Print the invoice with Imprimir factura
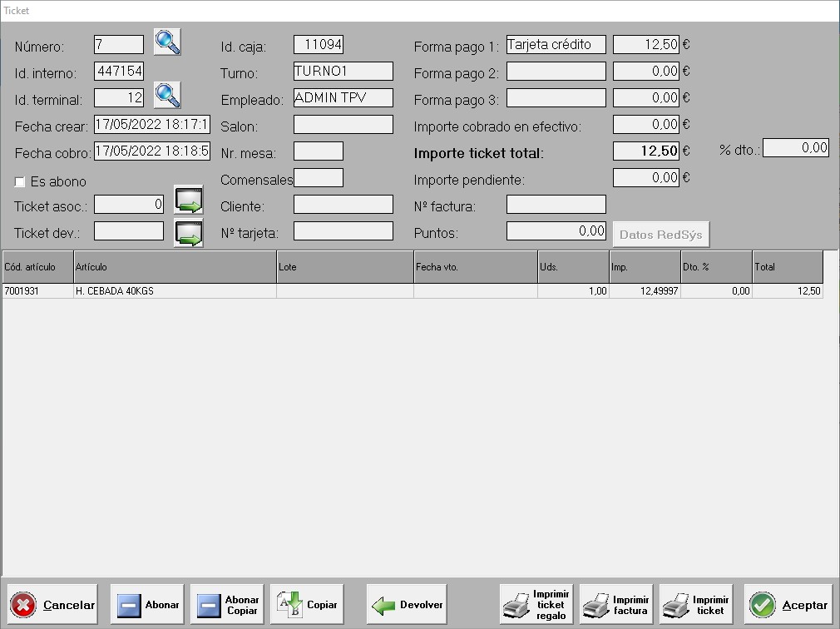Screen dimensions: 840x629 [x=616, y=605]
